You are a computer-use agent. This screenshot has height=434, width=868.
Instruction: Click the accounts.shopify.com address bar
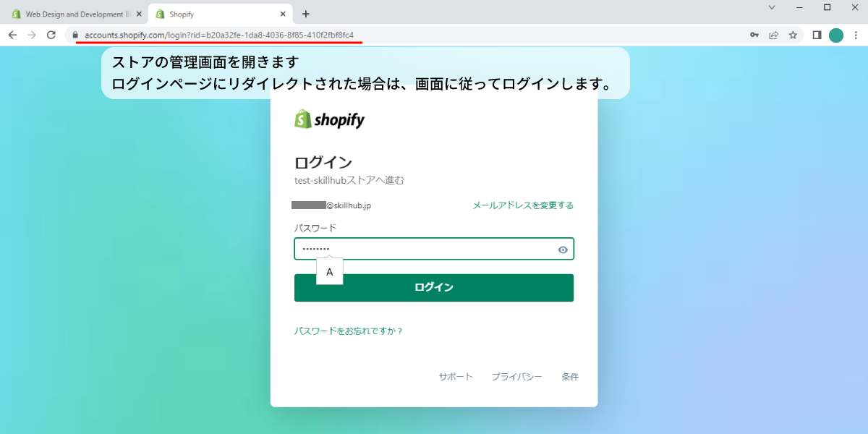coord(405,35)
